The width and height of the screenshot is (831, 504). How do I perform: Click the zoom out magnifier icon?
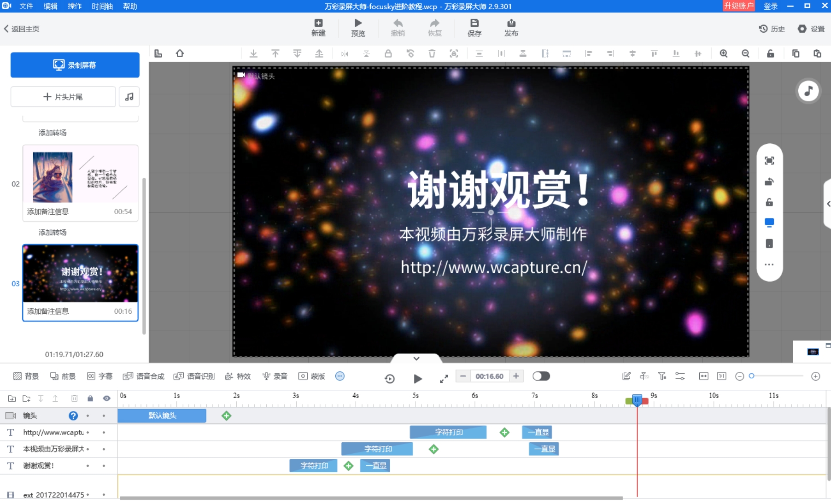click(x=745, y=53)
